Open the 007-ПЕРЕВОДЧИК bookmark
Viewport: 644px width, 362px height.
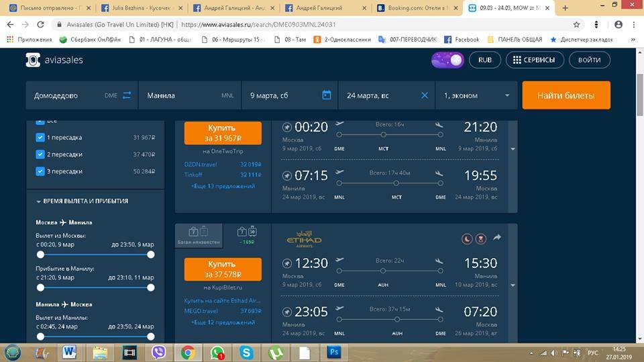point(407,40)
